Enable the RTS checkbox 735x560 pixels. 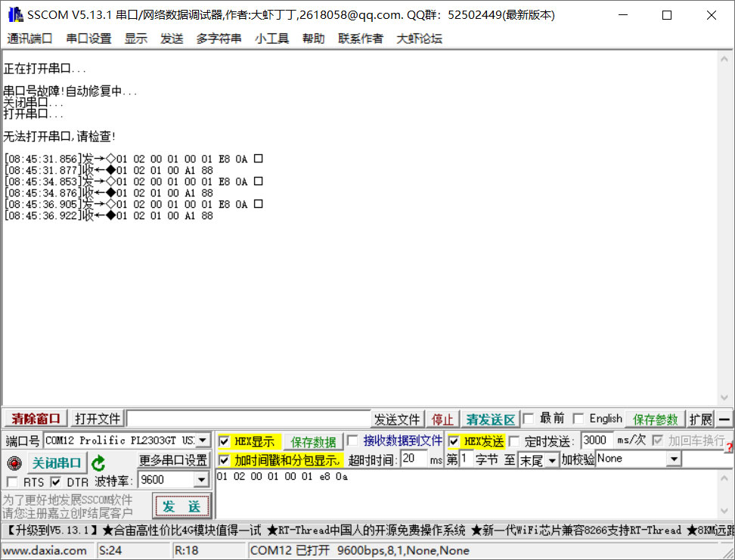tap(12, 481)
